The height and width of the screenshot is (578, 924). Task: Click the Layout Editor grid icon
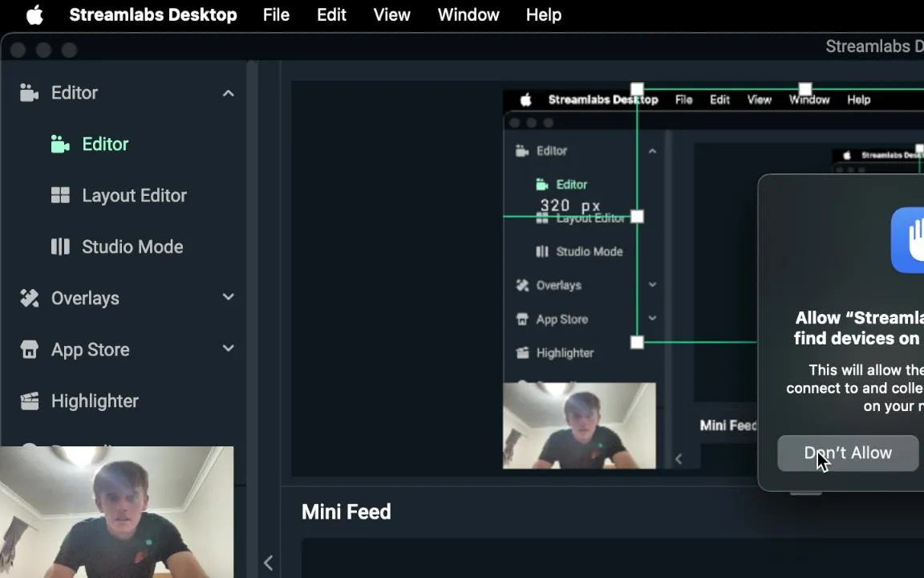(x=60, y=195)
